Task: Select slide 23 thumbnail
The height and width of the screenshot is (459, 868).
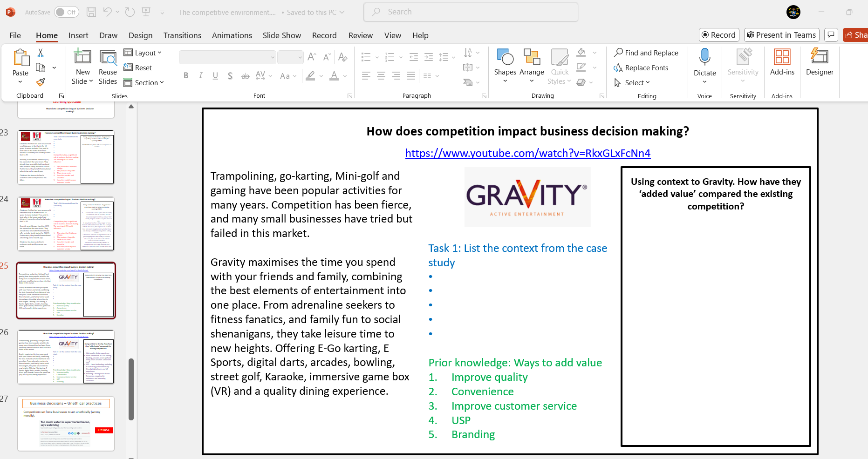Action: click(66, 157)
